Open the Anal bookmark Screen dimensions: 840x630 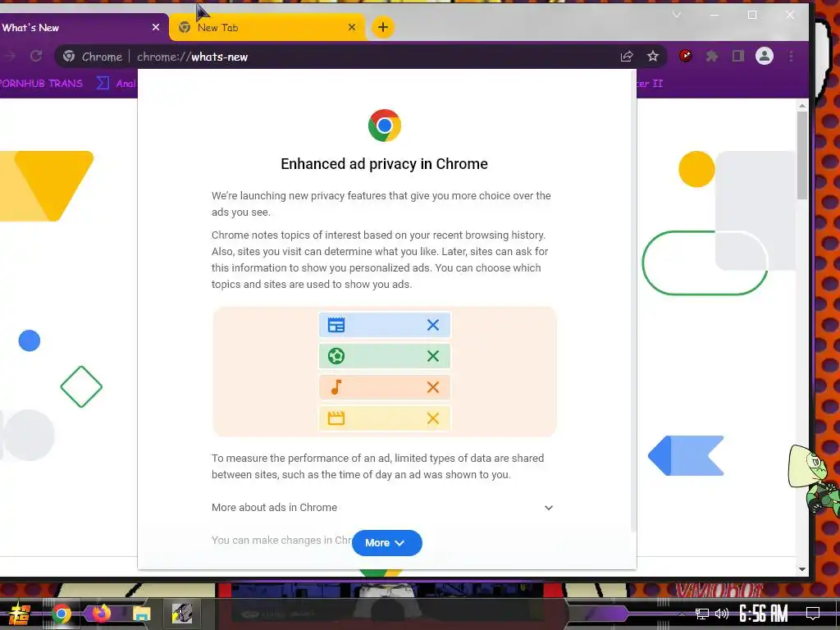click(116, 83)
